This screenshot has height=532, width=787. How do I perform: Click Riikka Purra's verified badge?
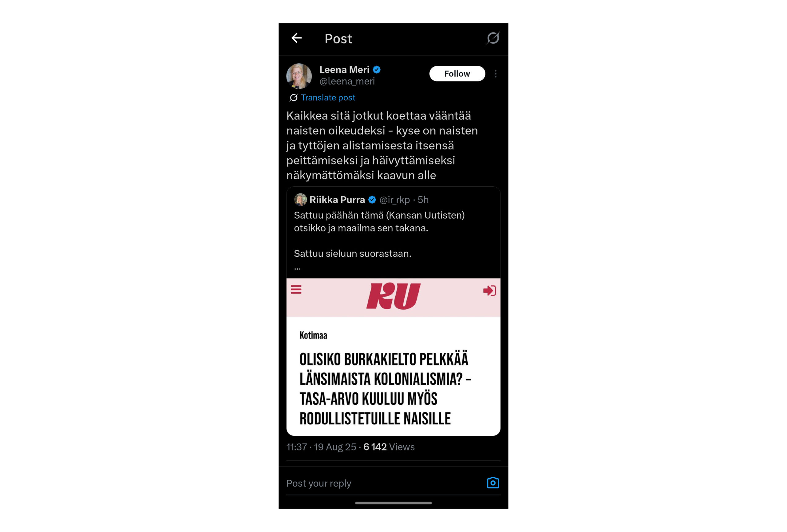(372, 200)
